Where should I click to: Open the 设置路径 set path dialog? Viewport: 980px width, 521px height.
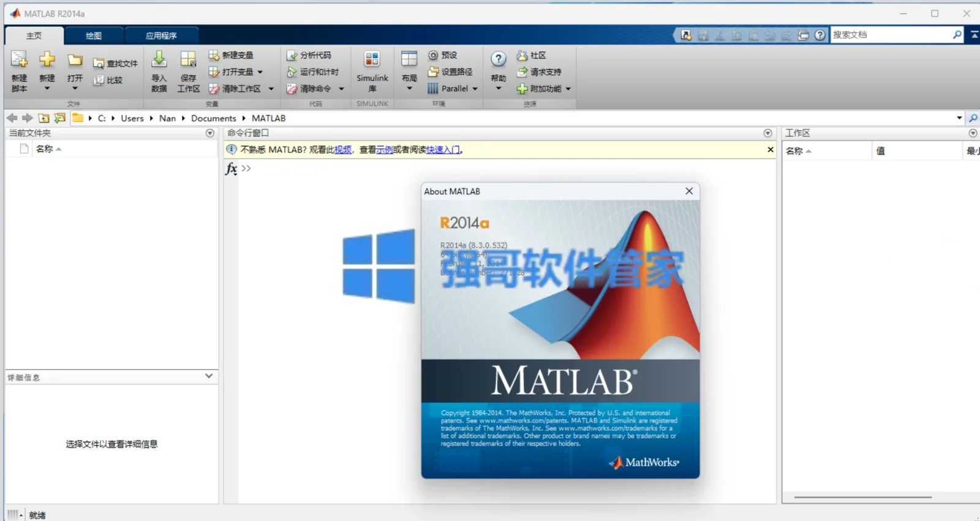coord(450,72)
